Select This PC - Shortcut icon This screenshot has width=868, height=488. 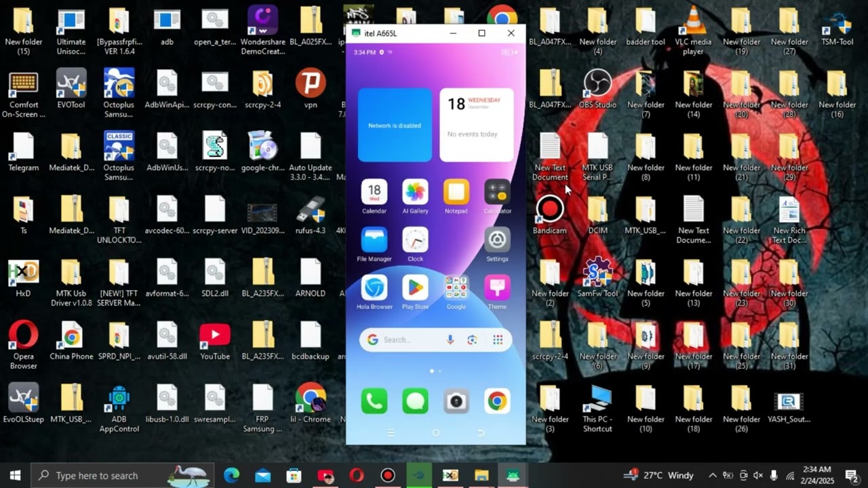coord(597,409)
